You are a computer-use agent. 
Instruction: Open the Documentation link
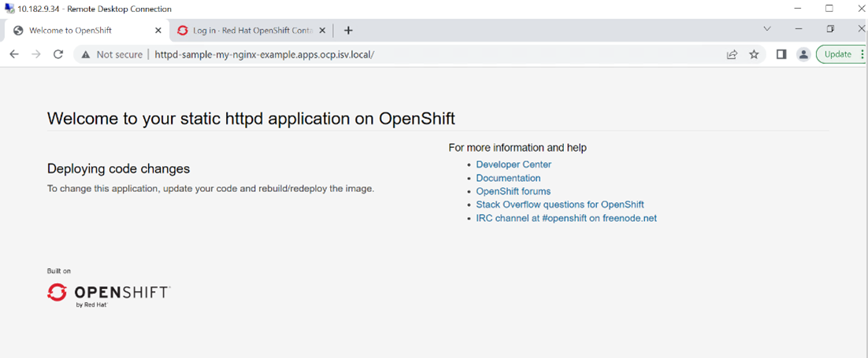[508, 178]
